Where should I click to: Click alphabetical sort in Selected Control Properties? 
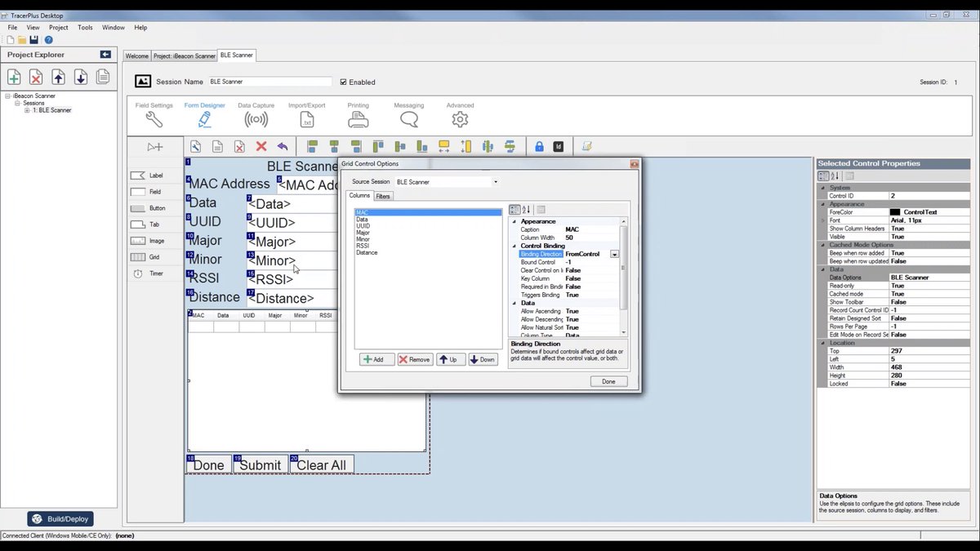click(835, 176)
